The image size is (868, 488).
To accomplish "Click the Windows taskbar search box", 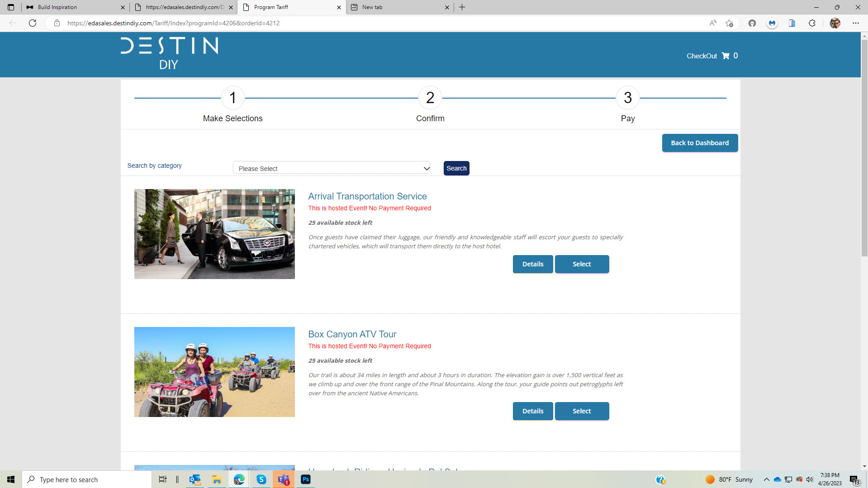I will click(x=87, y=479).
